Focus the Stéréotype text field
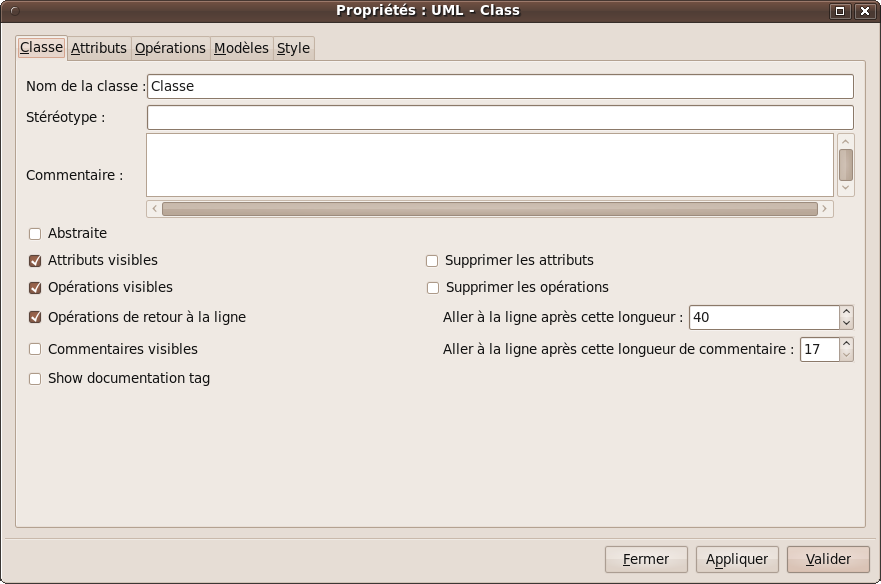The height and width of the screenshot is (584, 881). tap(500, 117)
